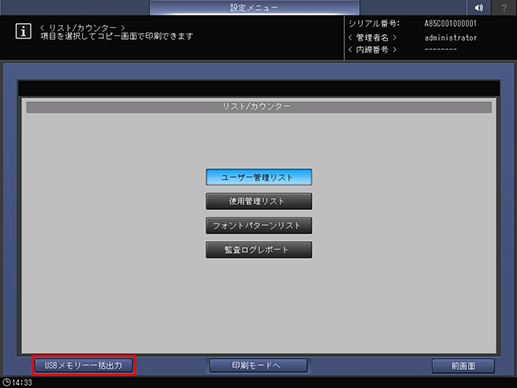
Task: Select the 設定メニュー tab
Action: 254,7
